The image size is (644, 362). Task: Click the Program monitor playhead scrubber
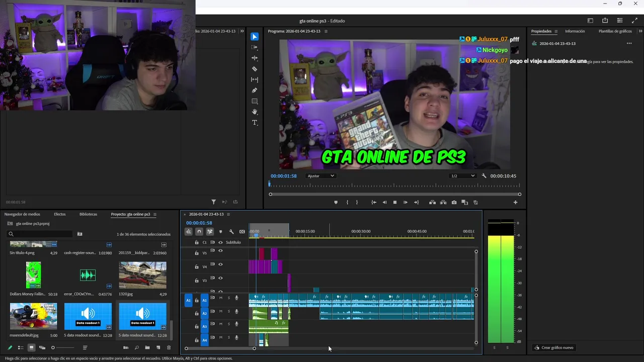click(270, 184)
